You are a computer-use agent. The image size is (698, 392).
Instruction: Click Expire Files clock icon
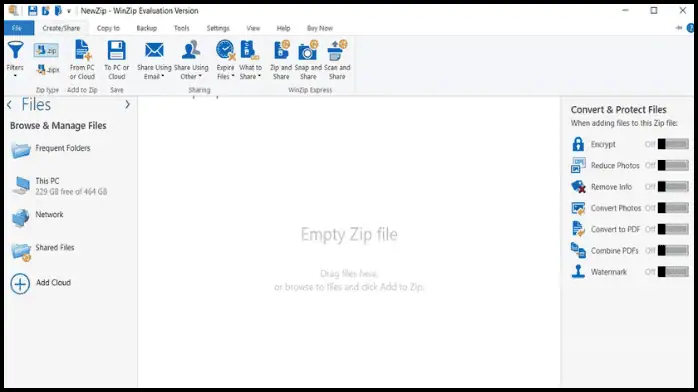[225, 50]
